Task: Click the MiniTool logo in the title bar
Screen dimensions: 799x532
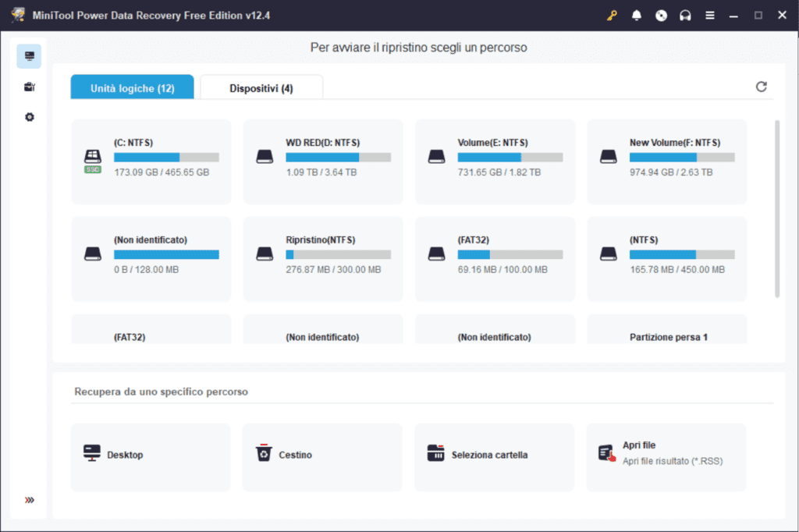Action: (17, 15)
